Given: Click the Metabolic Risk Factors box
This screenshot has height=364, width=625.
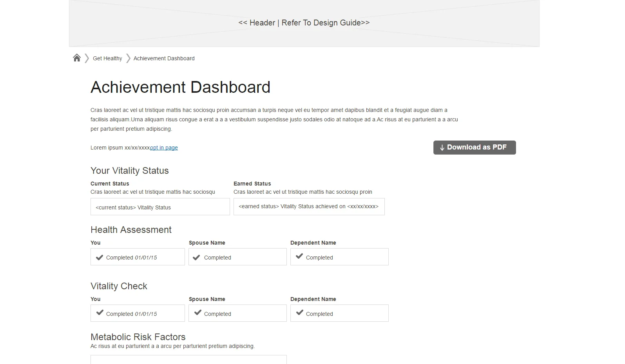Looking at the screenshot, I should (188, 360).
